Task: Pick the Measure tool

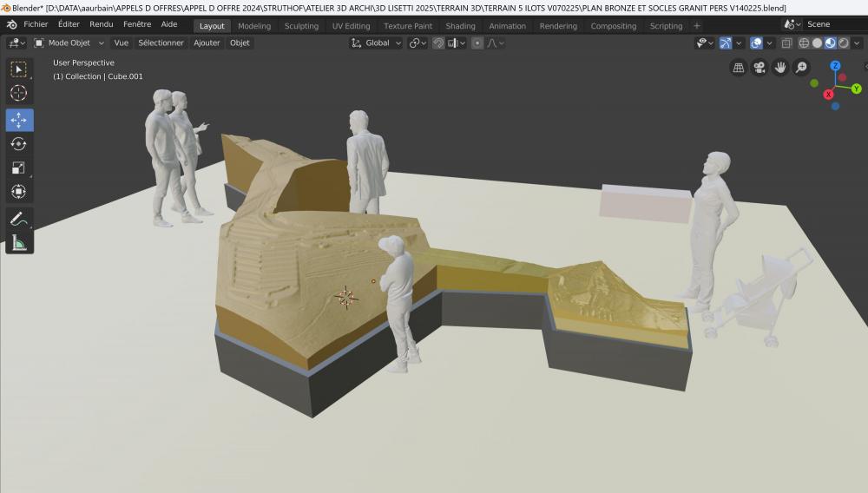Action: tap(18, 243)
